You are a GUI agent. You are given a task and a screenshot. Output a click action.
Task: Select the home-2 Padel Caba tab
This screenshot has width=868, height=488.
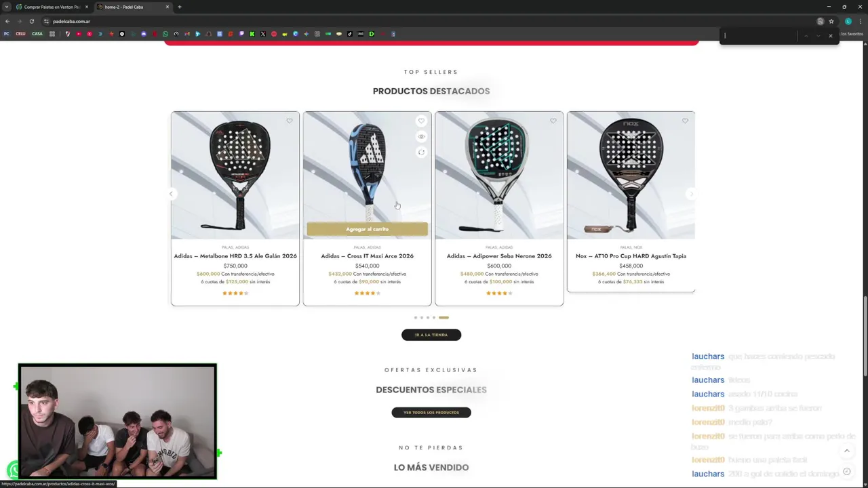tap(133, 7)
